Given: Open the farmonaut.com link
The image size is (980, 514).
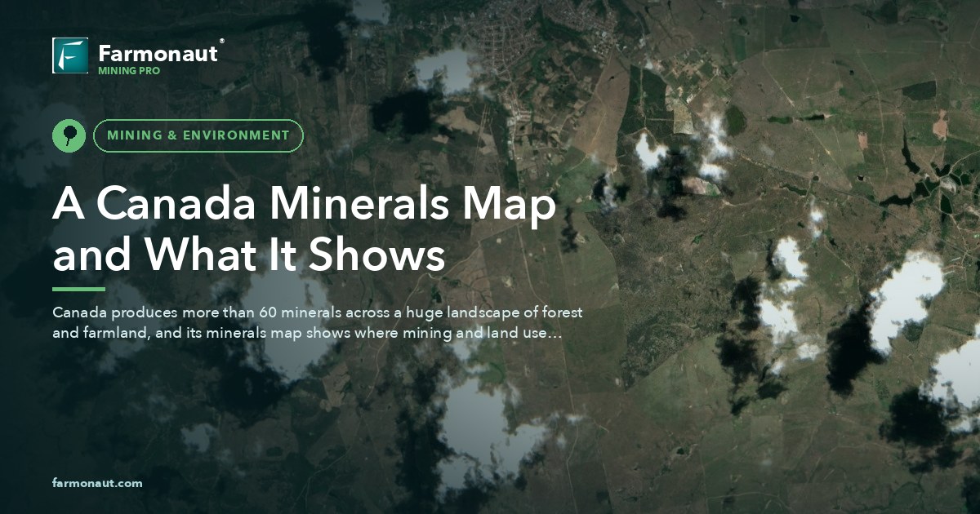Looking at the screenshot, I should click(97, 483).
